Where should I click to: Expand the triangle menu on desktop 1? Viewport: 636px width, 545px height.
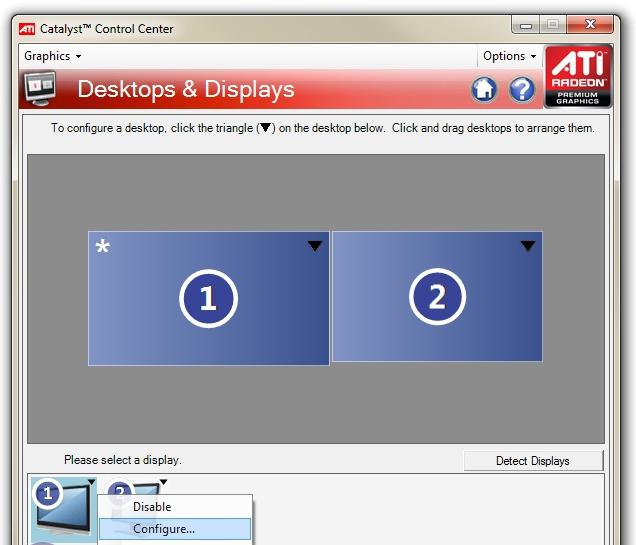point(315,246)
